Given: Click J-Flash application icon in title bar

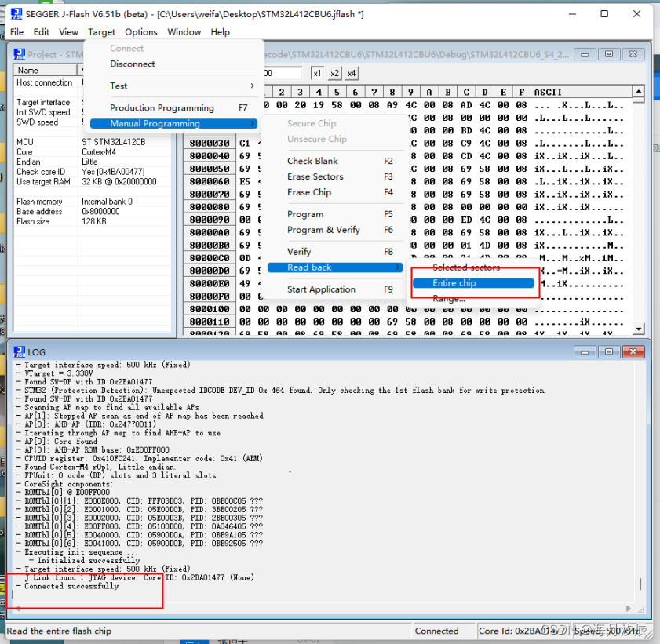Looking at the screenshot, I should pos(16,13).
